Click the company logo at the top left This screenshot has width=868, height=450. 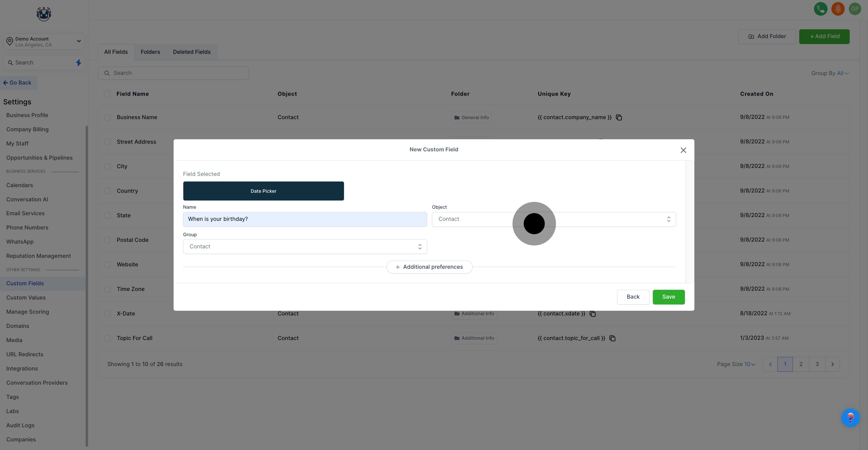point(43,14)
